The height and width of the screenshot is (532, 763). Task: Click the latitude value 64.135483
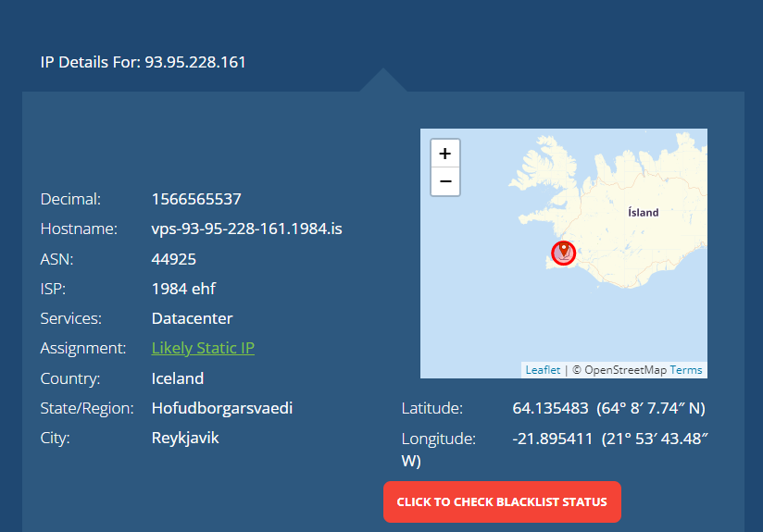[x=551, y=408]
